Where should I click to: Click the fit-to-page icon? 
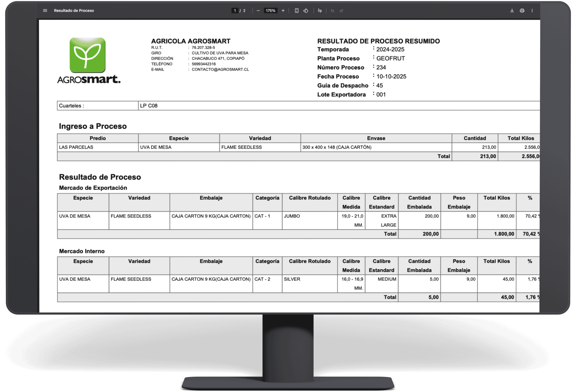pos(297,11)
